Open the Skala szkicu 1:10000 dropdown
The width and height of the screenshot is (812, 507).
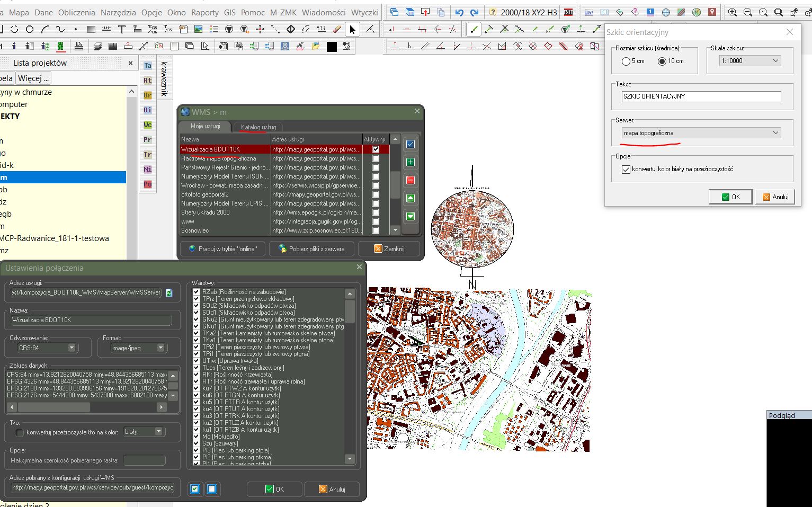[x=751, y=61]
